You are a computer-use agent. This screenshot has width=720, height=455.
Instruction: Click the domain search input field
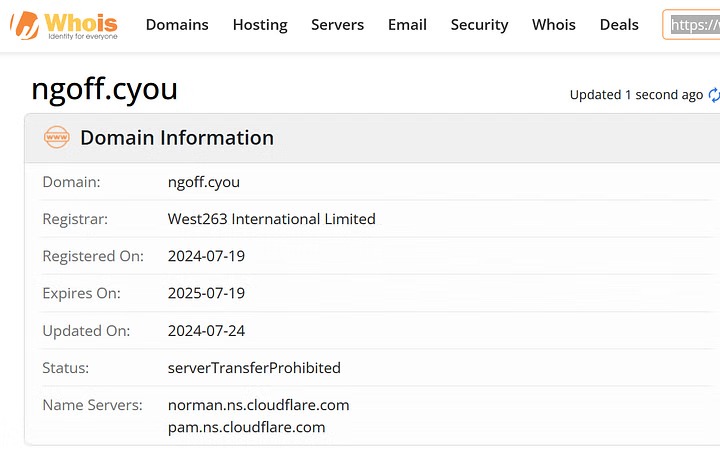click(694, 25)
